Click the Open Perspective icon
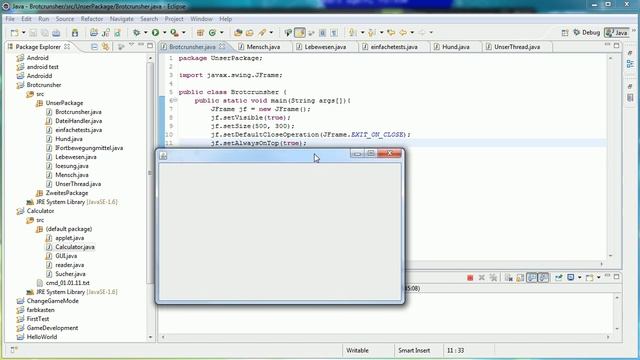The width and height of the screenshot is (640, 360). [x=565, y=33]
